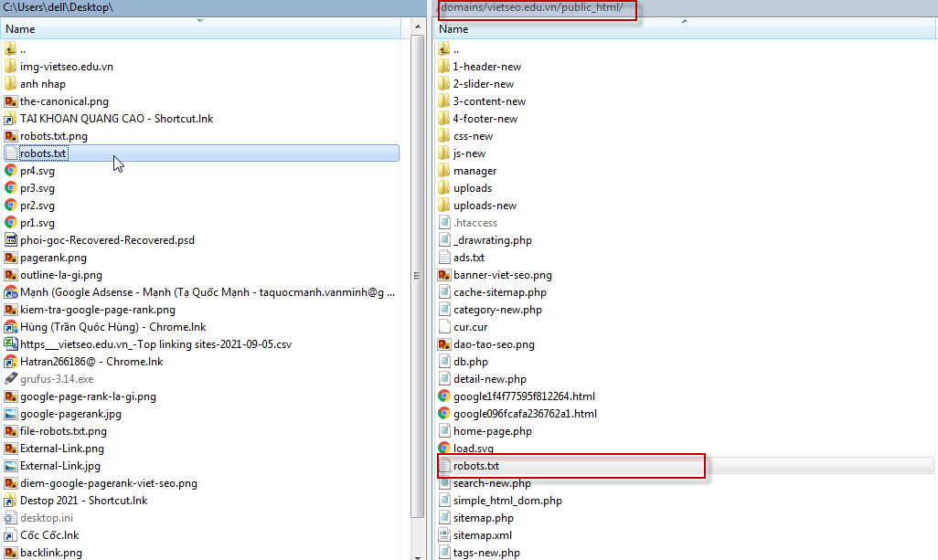Select the banner-viet-seo.png image icon
This screenshot has width=938, height=560.
coord(445,275)
